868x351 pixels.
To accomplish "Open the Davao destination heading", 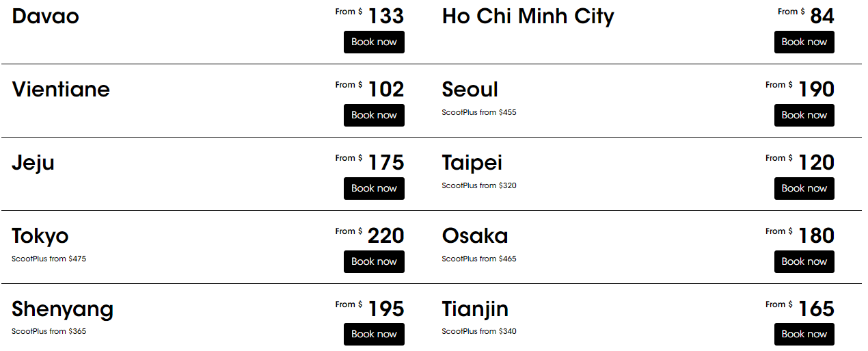I will click(x=46, y=16).
